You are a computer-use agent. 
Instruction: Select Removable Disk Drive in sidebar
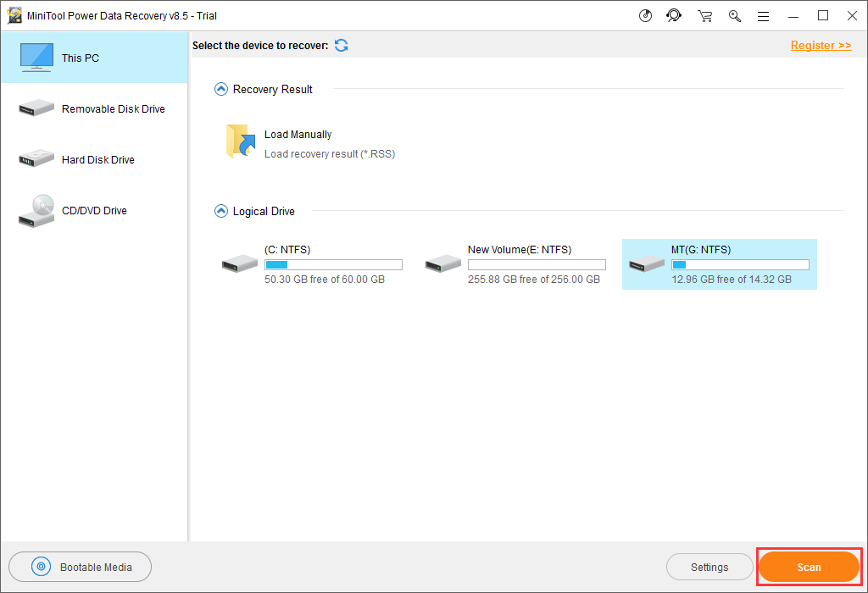pos(95,108)
